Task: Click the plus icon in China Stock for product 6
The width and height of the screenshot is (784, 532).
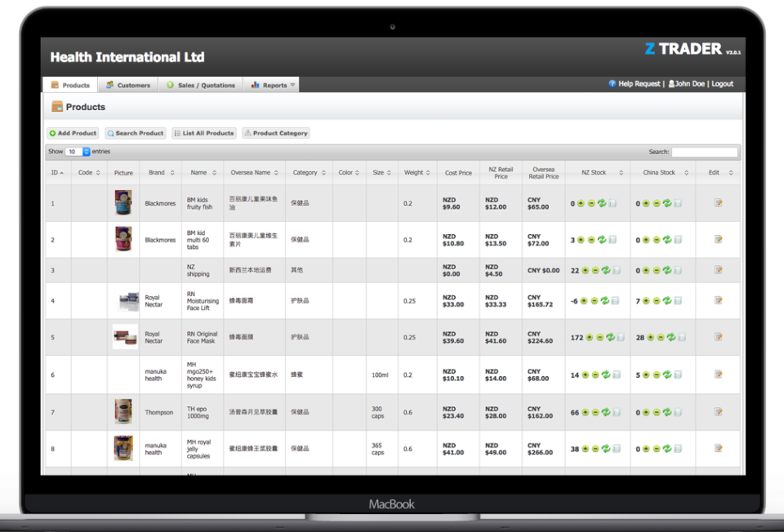Action: point(645,375)
